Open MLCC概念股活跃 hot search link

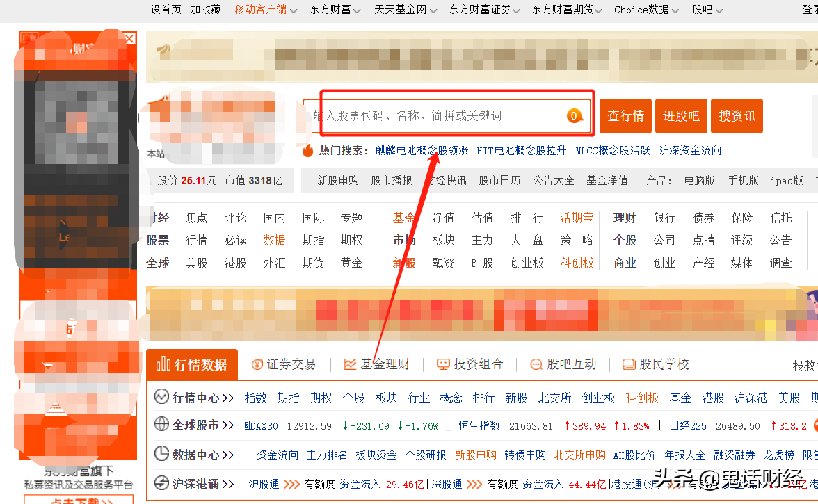(612, 151)
